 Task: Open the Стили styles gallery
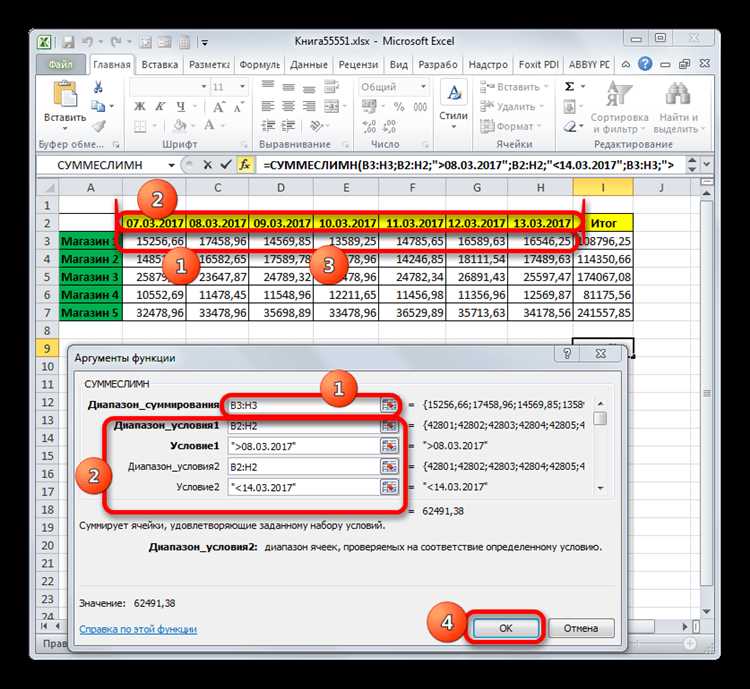pyautogui.click(x=453, y=106)
